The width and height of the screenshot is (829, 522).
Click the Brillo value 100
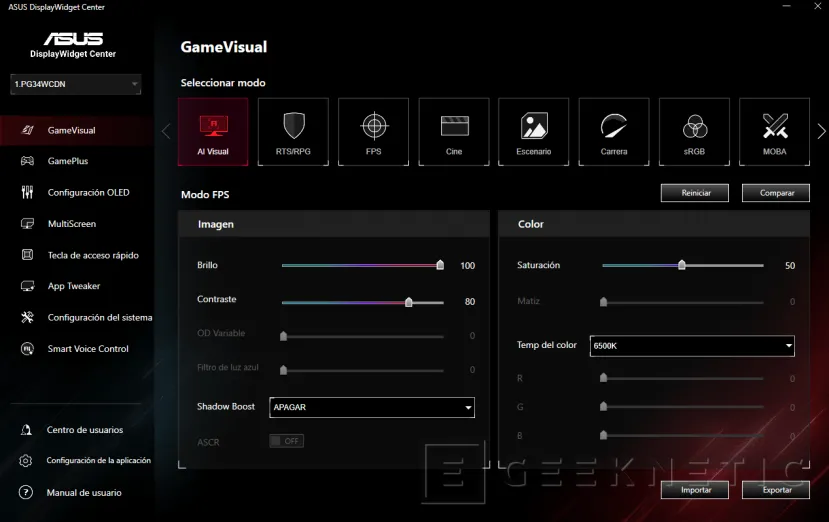coord(467,265)
